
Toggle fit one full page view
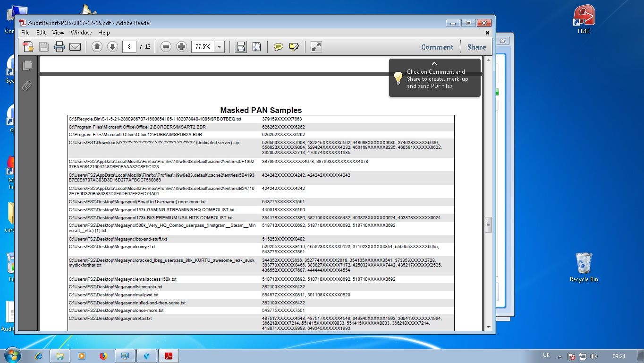pos(256,47)
